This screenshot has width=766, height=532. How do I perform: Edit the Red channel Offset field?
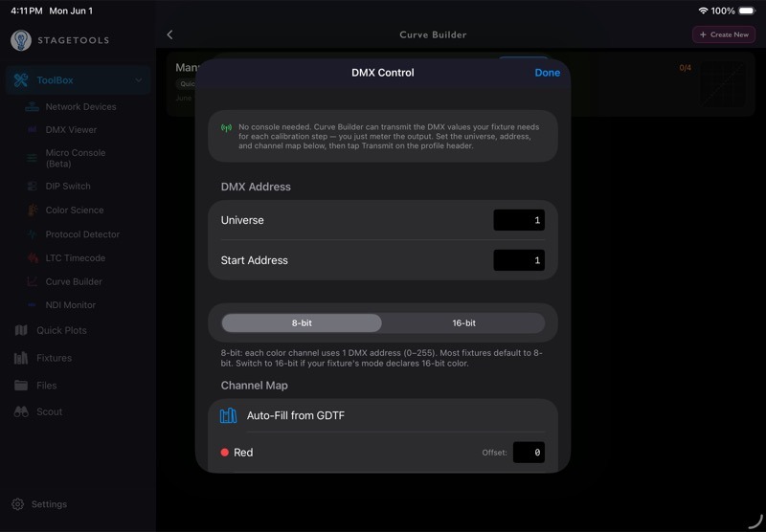(529, 453)
